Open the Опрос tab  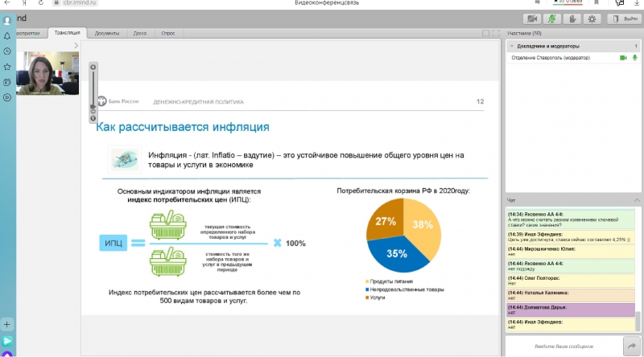tap(168, 33)
